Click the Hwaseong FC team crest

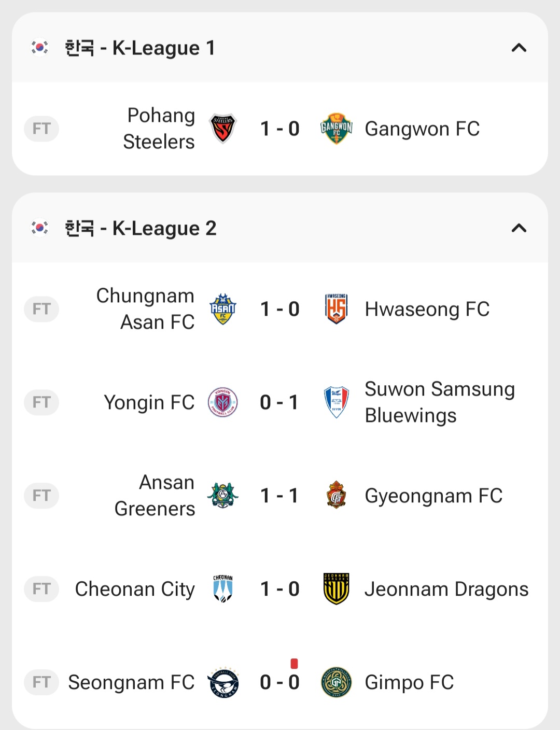pyautogui.click(x=337, y=309)
